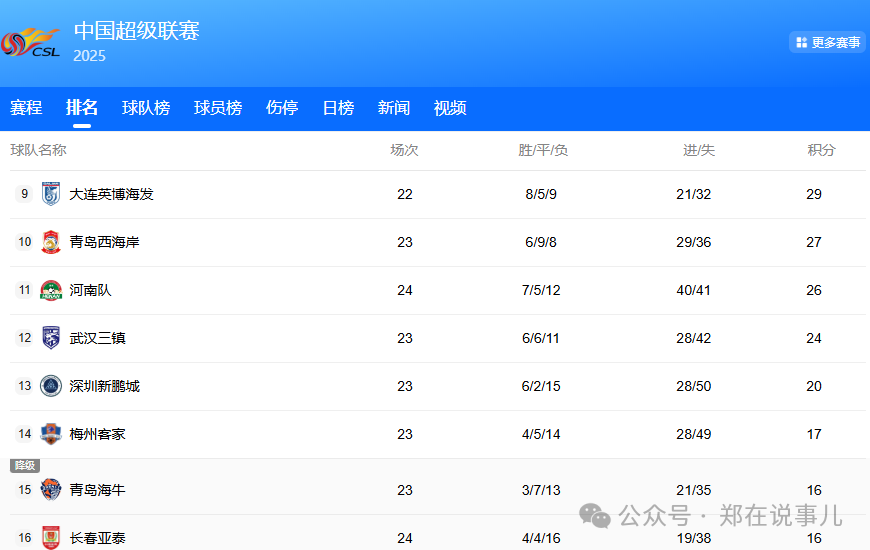Click record 7/5/12 for 河南队
Image resolution: width=870 pixels, height=550 pixels.
[541, 290]
